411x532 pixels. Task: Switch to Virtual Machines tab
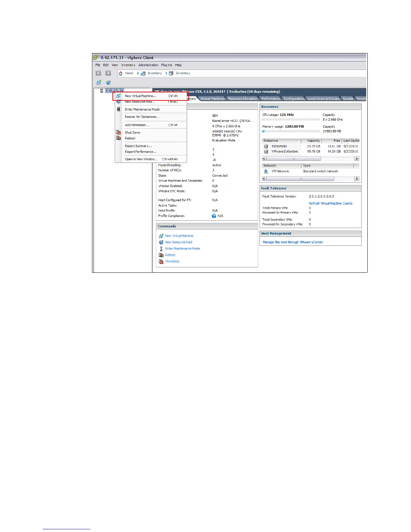pyautogui.click(x=212, y=98)
